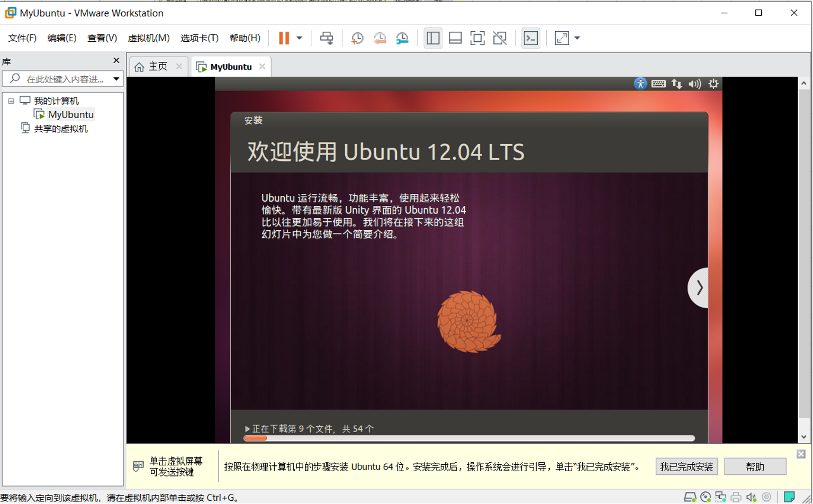Click the 我已完成安装 button
This screenshot has width=813, height=504.
686,466
